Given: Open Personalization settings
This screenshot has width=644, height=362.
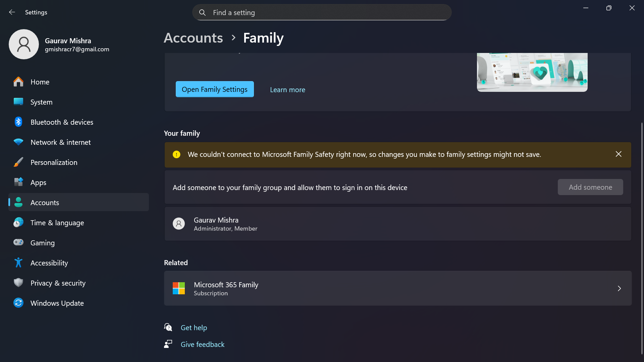Looking at the screenshot, I should pyautogui.click(x=78, y=162).
